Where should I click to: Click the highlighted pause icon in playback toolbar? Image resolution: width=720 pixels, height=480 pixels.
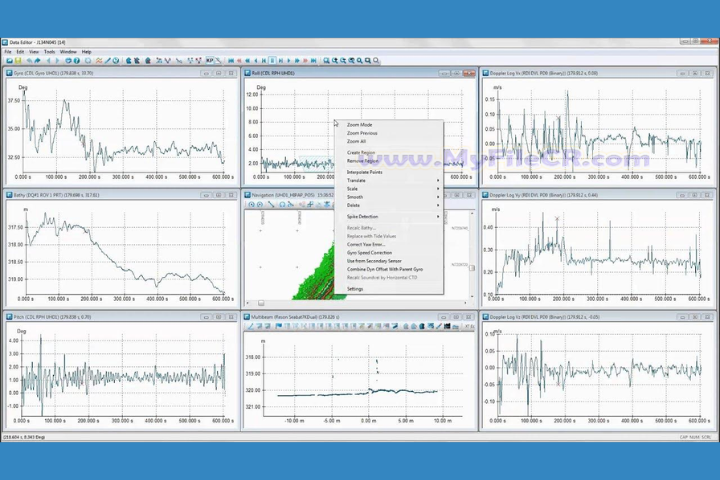click(x=272, y=61)
